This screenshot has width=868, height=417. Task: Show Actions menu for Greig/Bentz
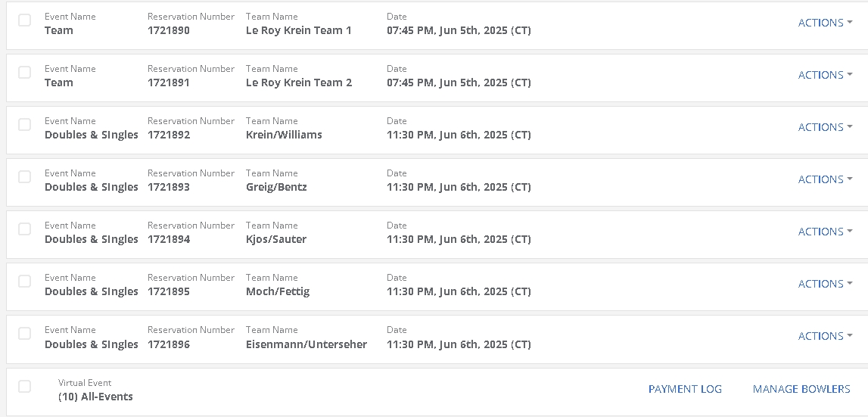(825, 179)
